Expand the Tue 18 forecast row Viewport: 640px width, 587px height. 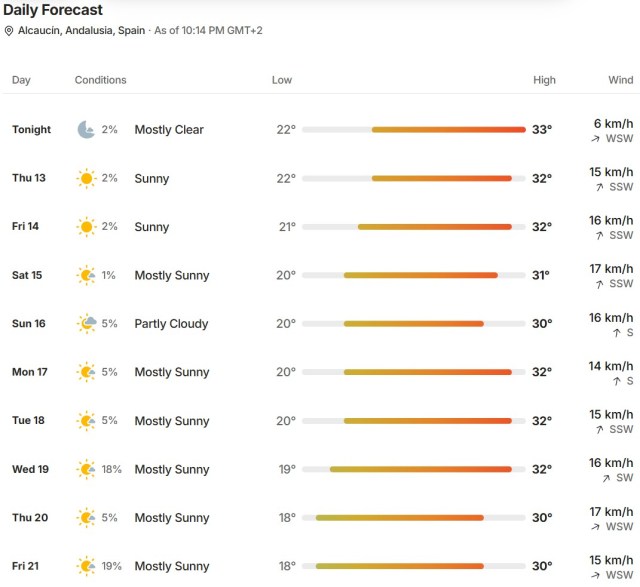(x=320, y=421)
